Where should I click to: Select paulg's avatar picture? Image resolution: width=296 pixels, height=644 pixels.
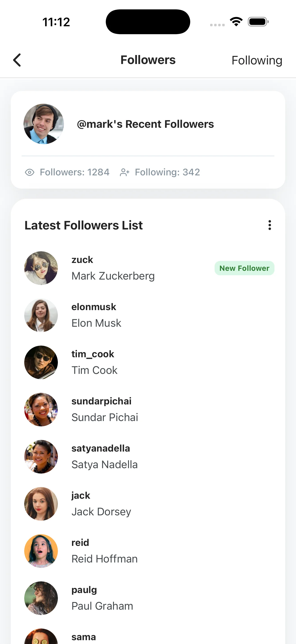click(41, 598)
